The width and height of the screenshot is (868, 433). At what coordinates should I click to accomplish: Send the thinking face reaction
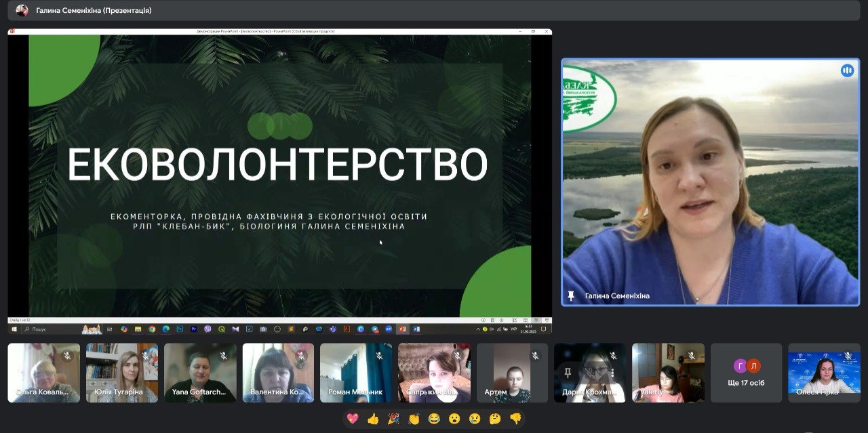[x=495, y=419]
